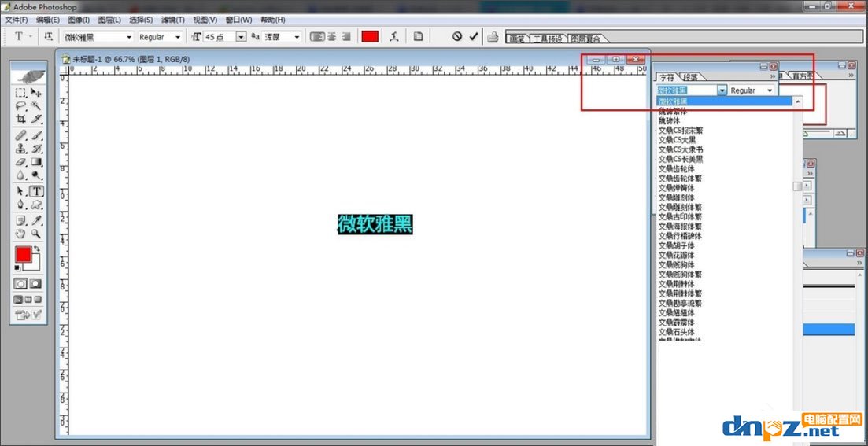Reset to default black and white colors
The image size is (868, 446).
(x=18, y=267)
